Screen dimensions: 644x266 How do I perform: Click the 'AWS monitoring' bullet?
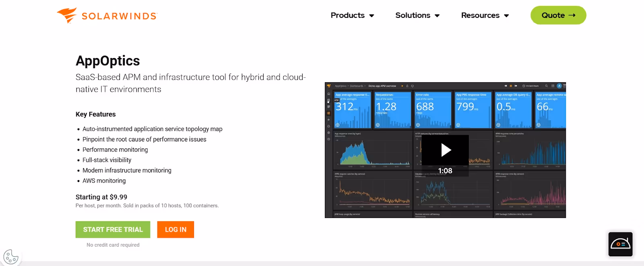[x=104, y=181]
